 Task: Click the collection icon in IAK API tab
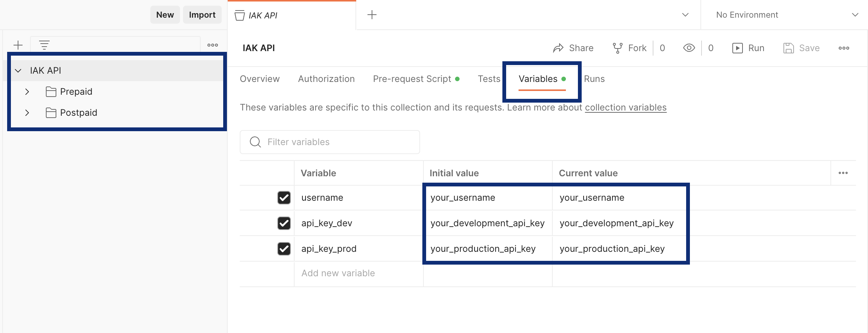point(240,15)
